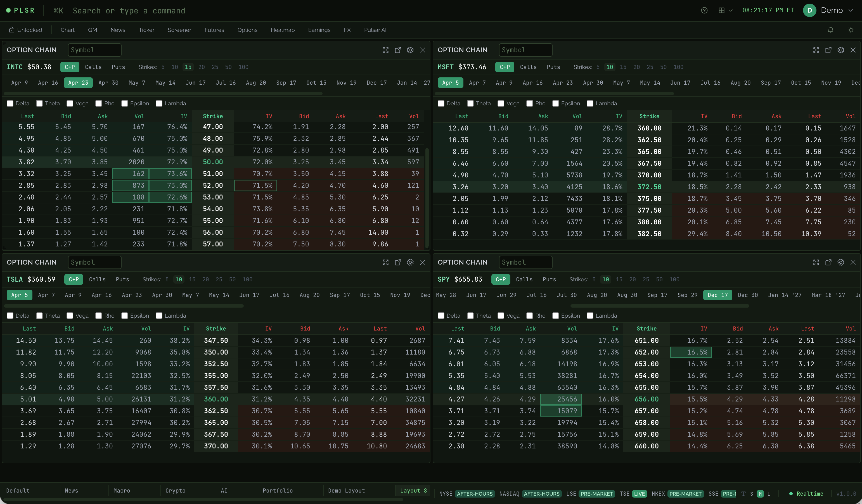Open the notifications bell
862x504 pixels.
[x=830, y=30]
